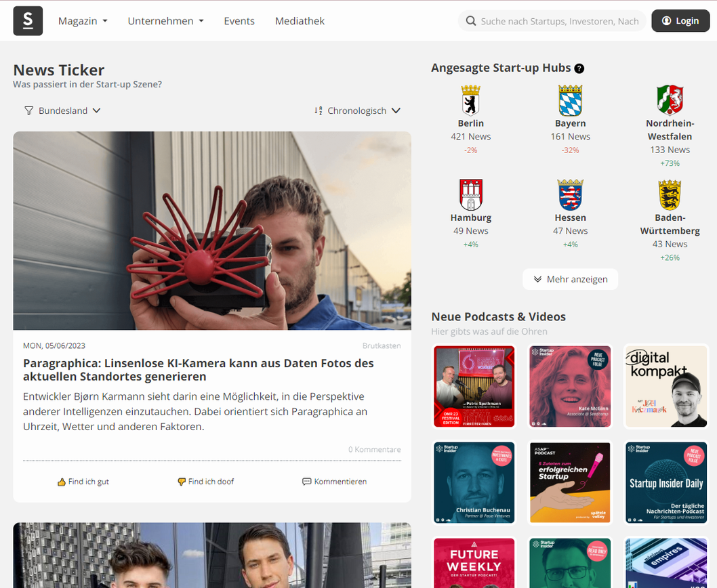Open the Startup Insider Daily podcast

666,483
